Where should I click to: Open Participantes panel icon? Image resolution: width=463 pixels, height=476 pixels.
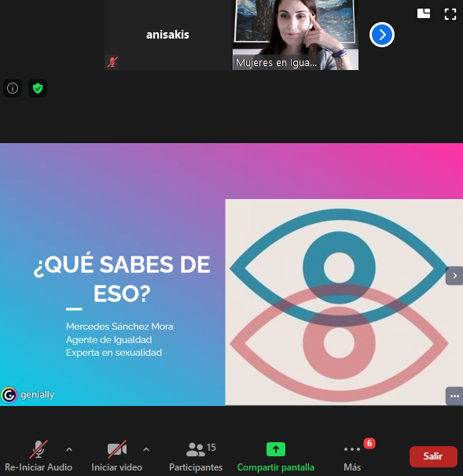click(x=196, y=449)
